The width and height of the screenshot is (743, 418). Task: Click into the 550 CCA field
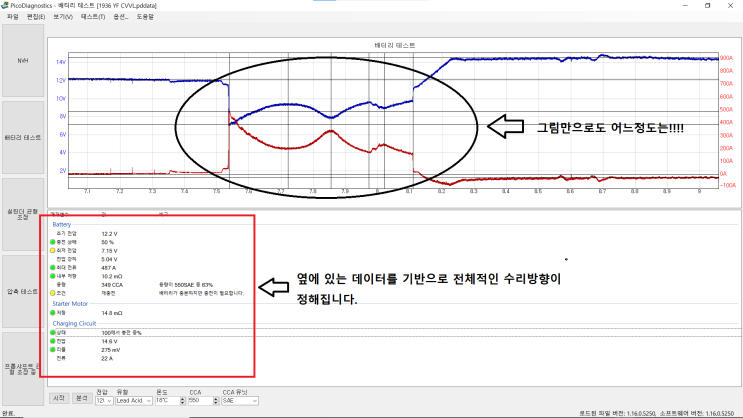coord(200,400)
